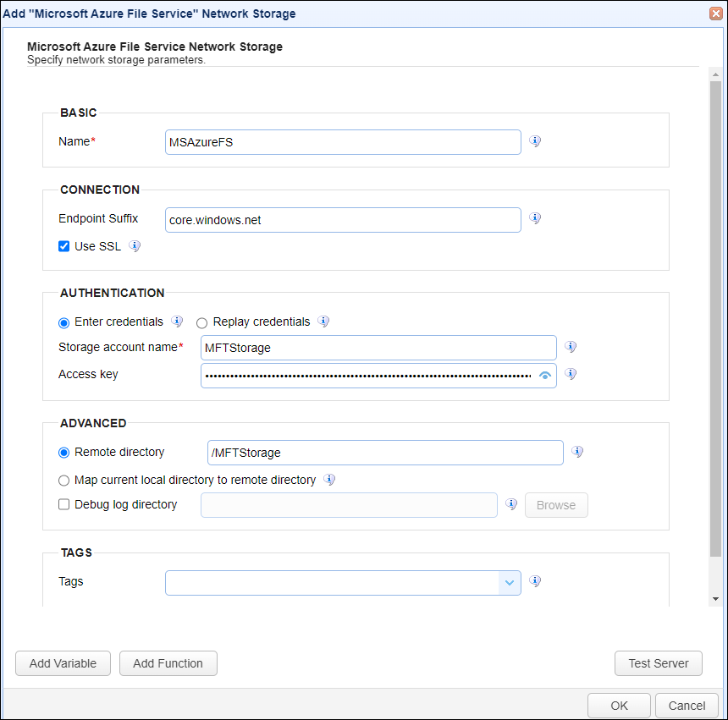This screenshot has width=728, height=720.
Task: Click info icon next to Name field
Action: (535, 141)
